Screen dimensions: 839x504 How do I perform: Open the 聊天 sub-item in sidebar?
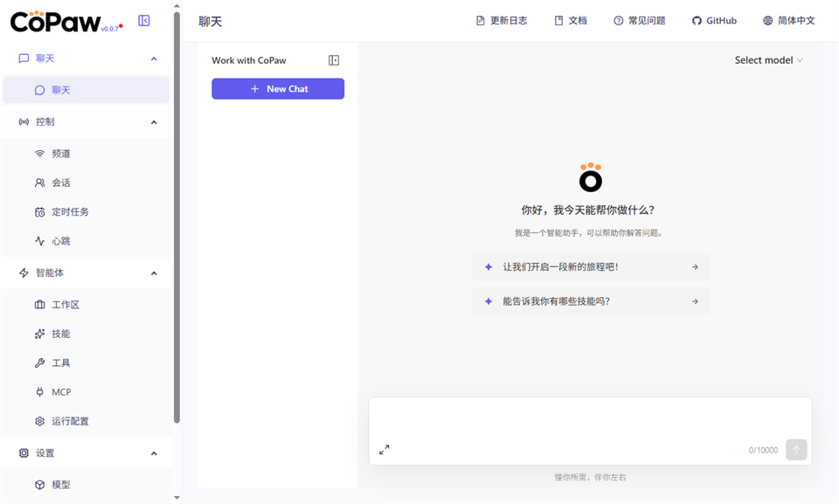point(87,90)
